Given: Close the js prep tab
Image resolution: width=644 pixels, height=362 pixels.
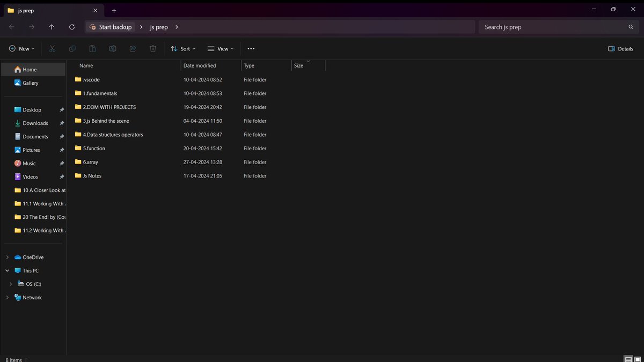Looking at the screenshot, I should (x=96, y=11).
